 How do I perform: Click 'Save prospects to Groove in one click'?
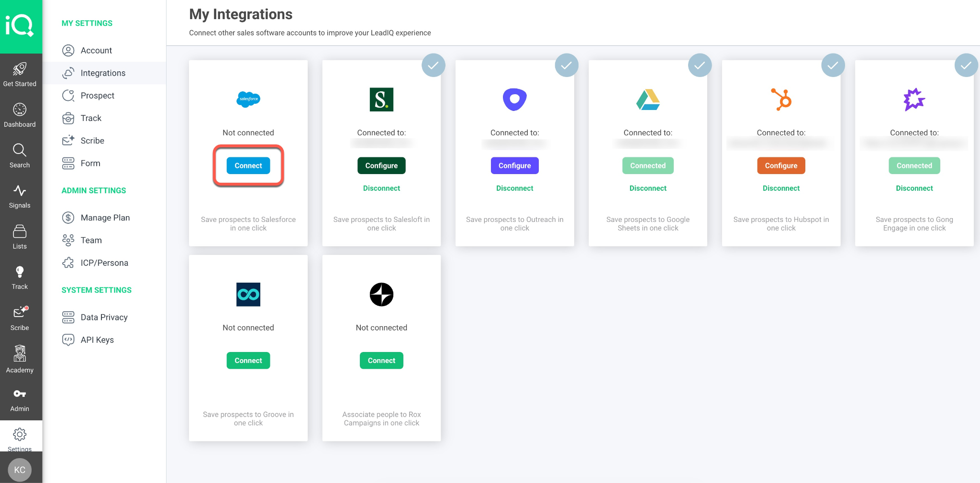click(x=248, y=418)
